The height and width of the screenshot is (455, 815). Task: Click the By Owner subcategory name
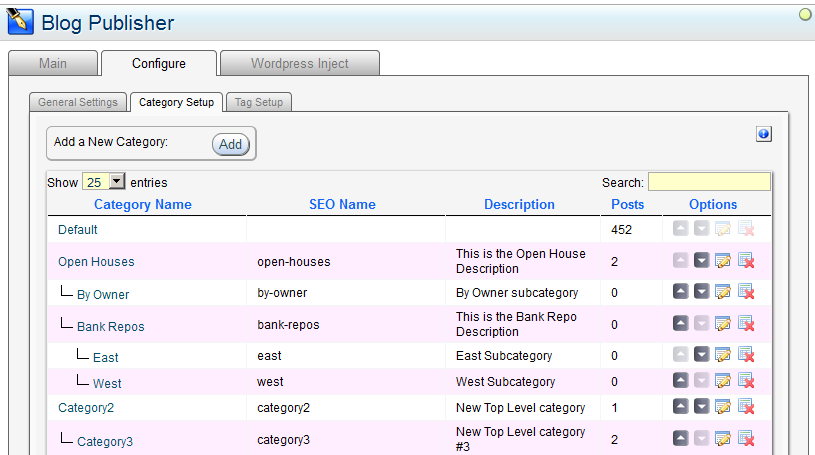click(103, 294)
